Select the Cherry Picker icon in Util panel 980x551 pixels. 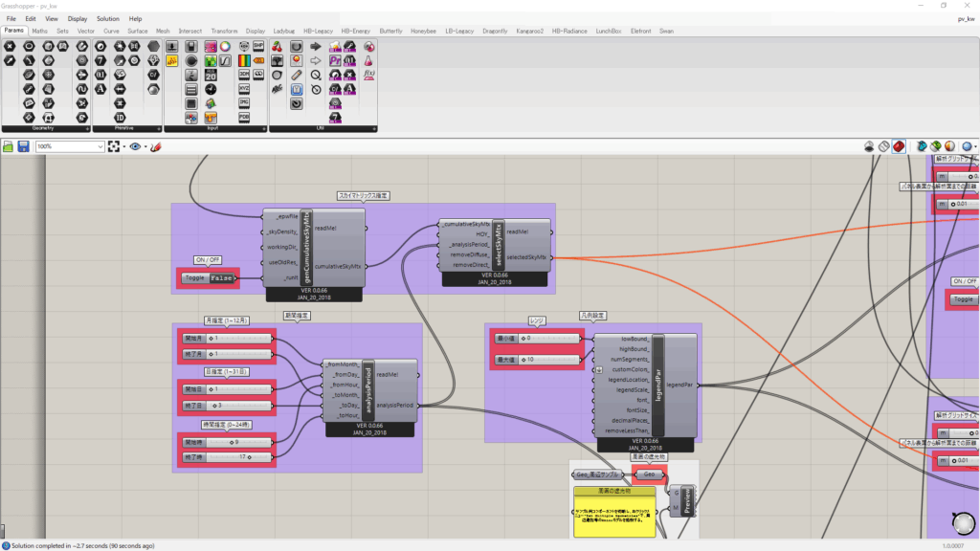pos(278,46)
